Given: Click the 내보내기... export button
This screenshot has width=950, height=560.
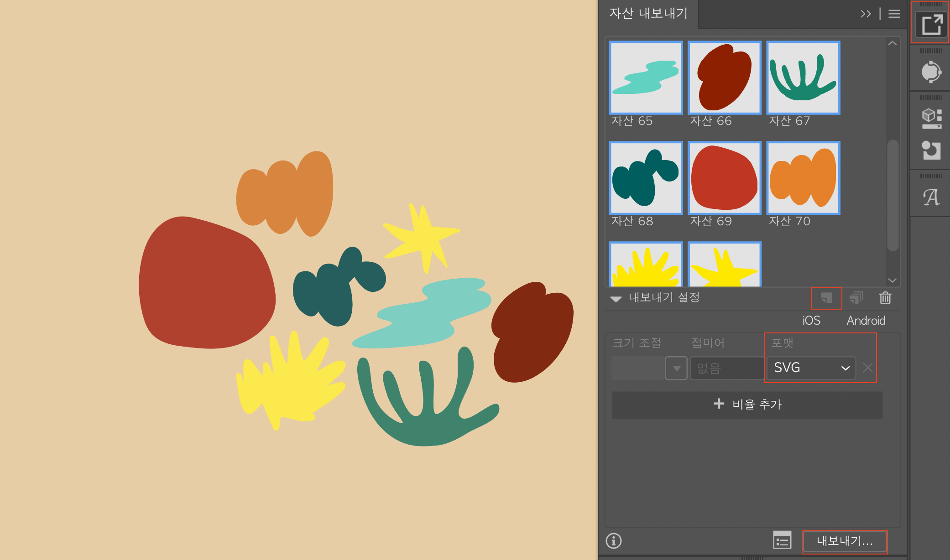Looking at the screenshot, I should (x=844, y=541).
